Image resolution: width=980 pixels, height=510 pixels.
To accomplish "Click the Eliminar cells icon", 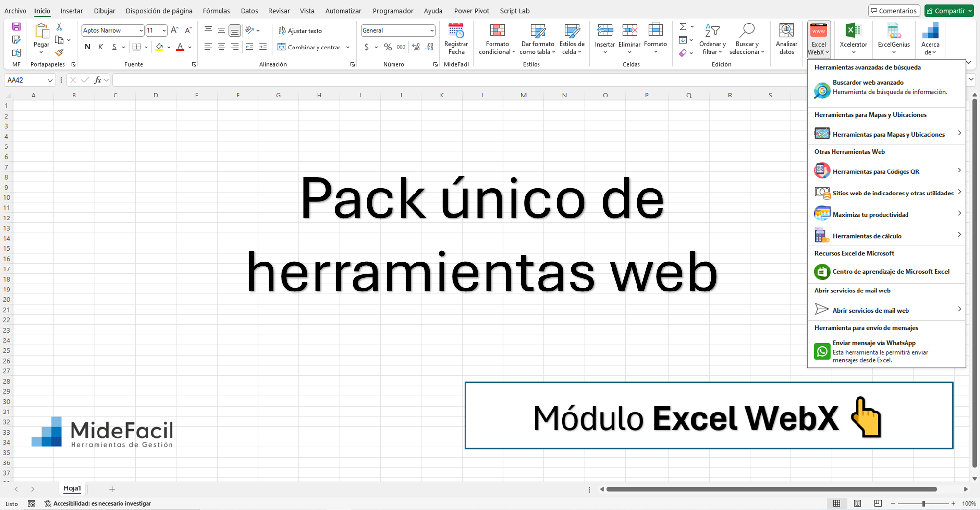I will coord(630,30).
